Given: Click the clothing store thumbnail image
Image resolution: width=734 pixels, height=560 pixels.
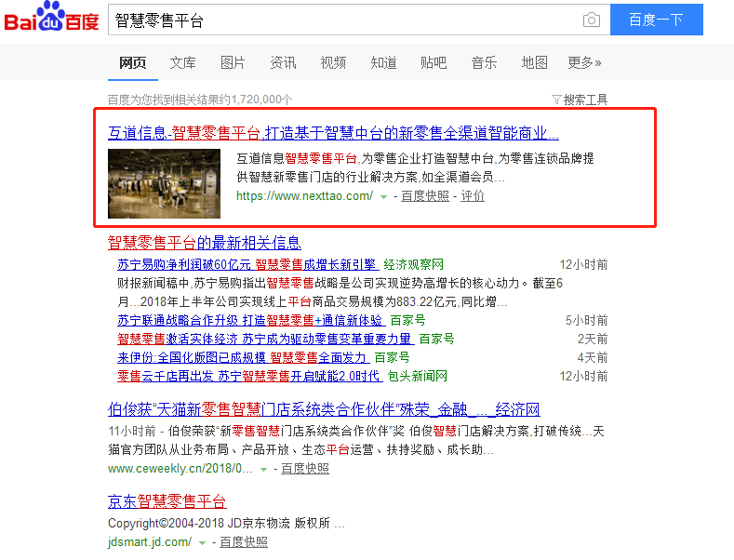Looking at the screenshot, I should [164, 183].
